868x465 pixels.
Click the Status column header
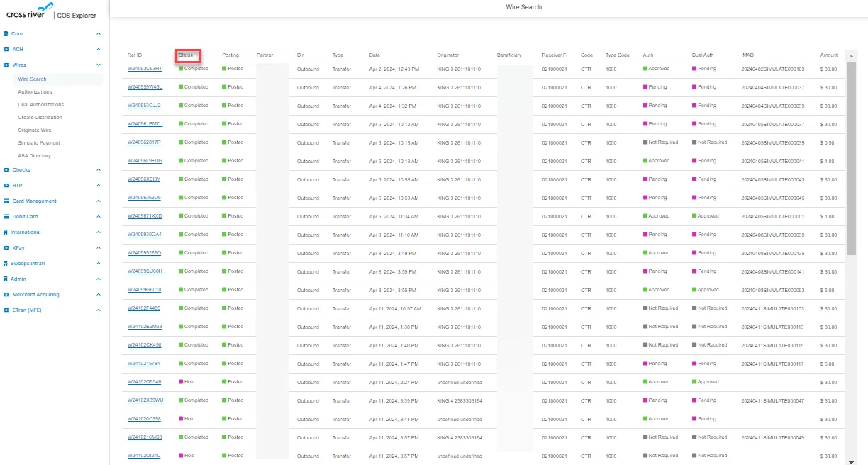[186, 55]
